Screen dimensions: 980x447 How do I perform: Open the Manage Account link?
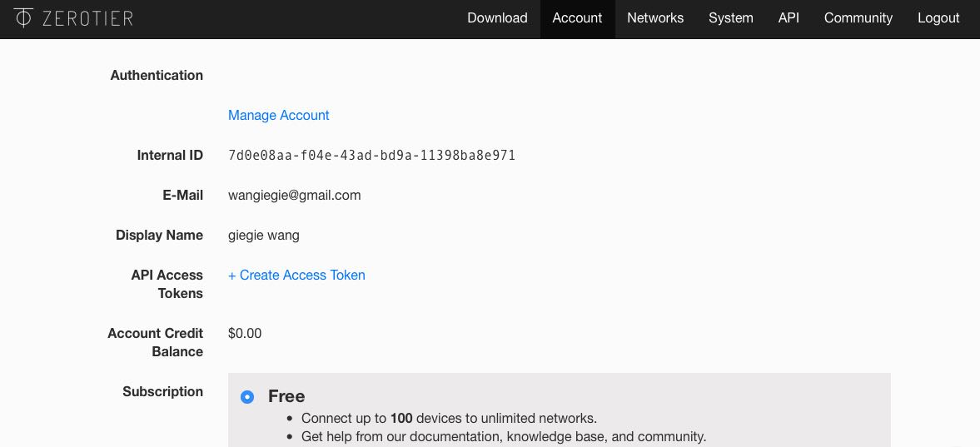(278, 115)
